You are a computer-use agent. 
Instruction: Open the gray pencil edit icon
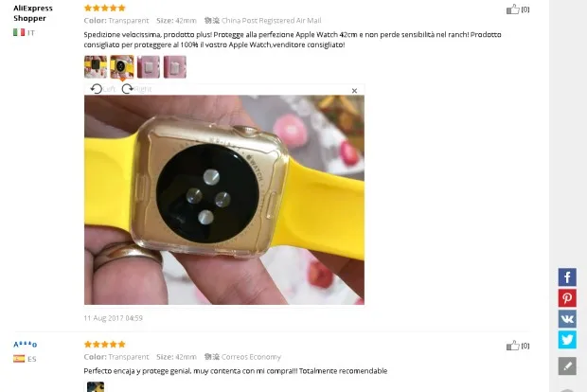click(x=567, y=365)
